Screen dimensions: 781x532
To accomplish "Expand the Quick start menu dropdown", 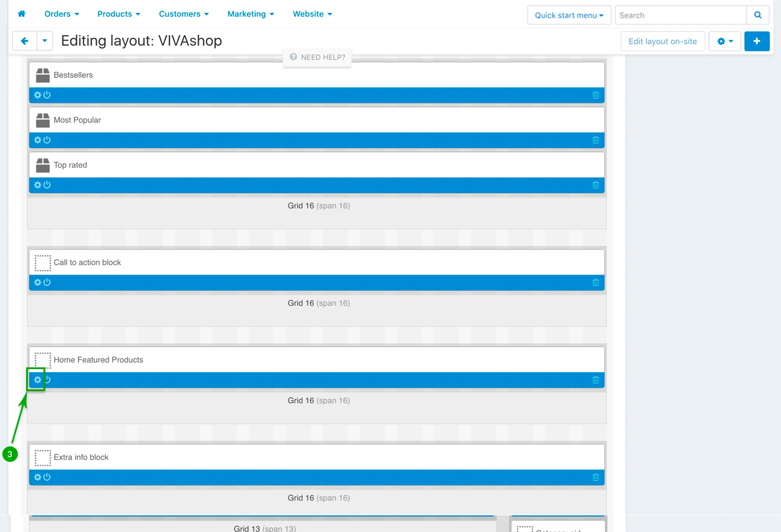I will [569, 15].
